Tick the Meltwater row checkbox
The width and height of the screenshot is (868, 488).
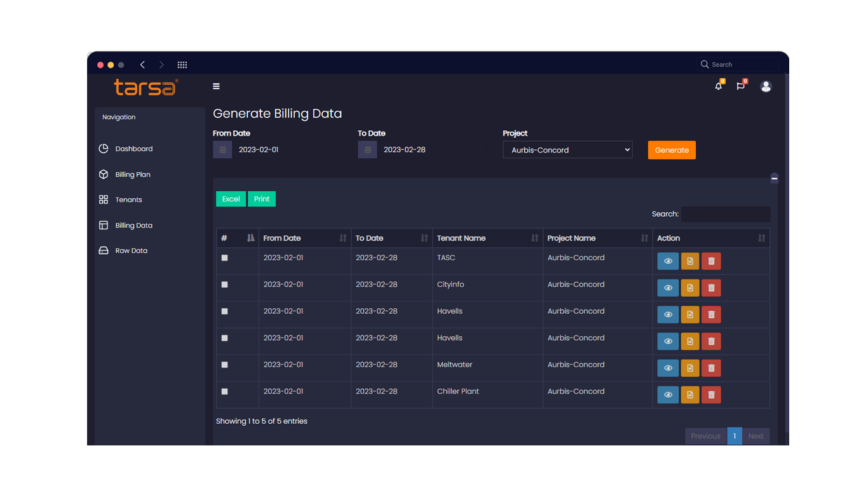point(224,365)
